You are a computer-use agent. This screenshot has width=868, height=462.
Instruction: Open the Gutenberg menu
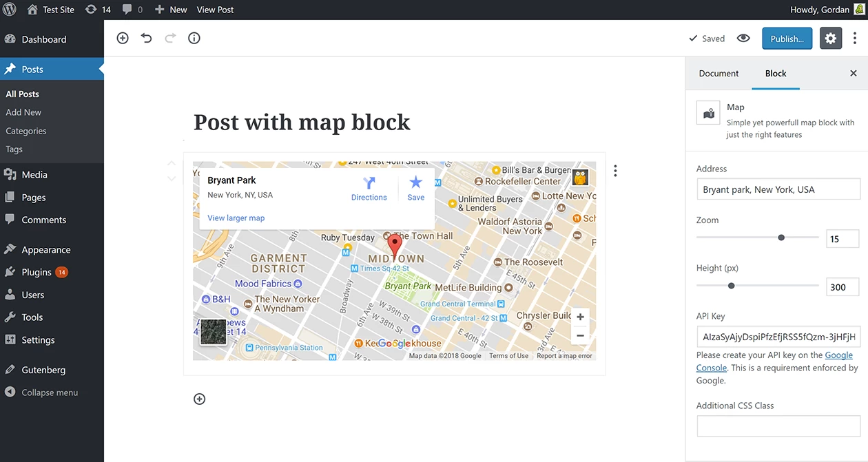52,370
